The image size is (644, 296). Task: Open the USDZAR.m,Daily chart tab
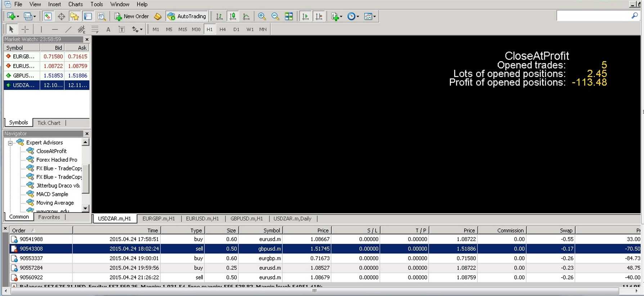(x=292, y=219)
